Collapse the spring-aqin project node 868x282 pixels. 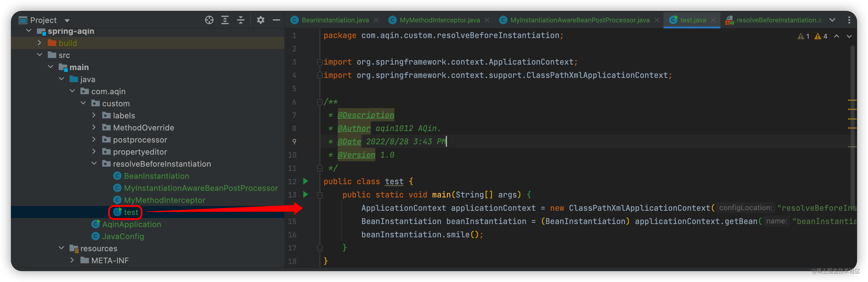(x=29, y=31)
